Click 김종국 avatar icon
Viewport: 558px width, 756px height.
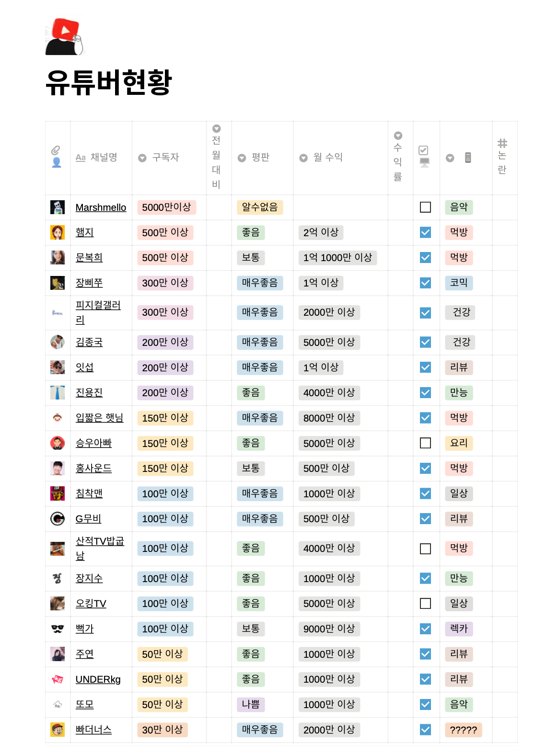[58, 342]
